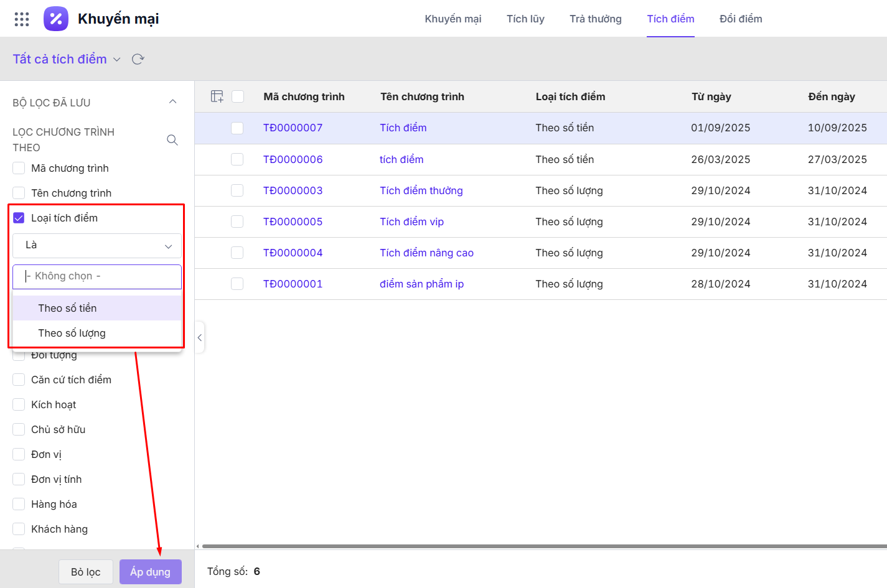Collapse the filter sidebar with arrow handle
This screenshot has height=588, width=887.
[200, 338]
